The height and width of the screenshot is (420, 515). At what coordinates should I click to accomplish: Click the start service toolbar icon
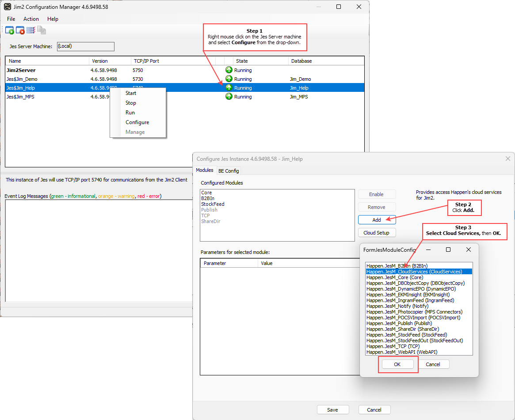click(10, 30)
